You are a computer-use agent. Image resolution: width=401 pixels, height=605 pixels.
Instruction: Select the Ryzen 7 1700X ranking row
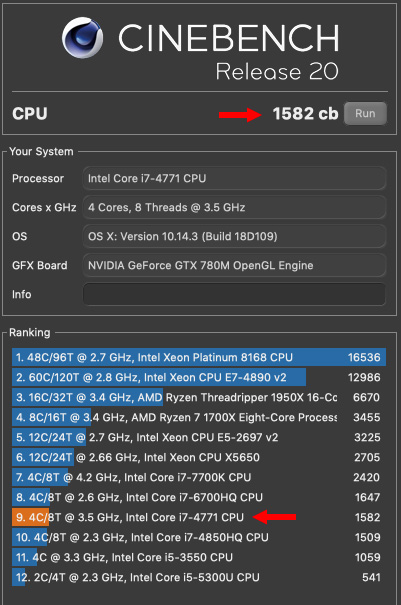click(x=199, y=417)
